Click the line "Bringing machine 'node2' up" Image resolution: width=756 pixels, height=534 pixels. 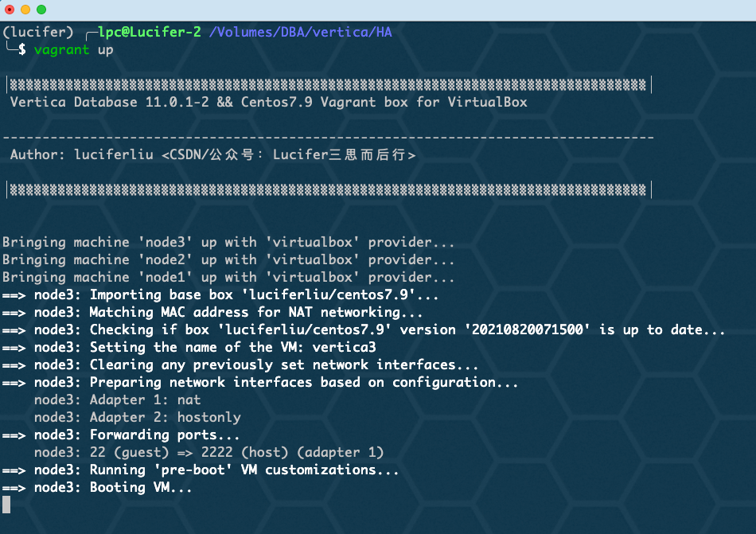[x=228, y=259]
